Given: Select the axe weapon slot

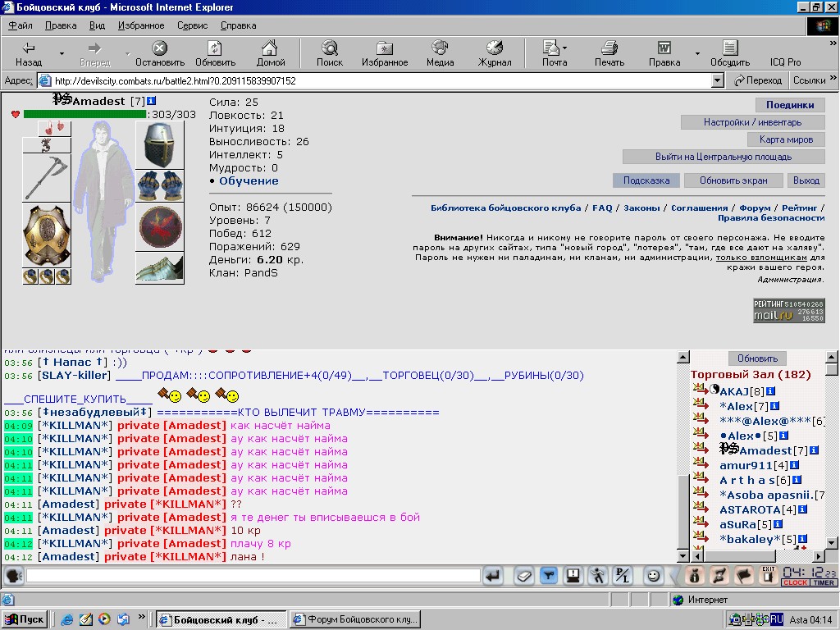Looking at the screenshot, I should click(47, 177).
